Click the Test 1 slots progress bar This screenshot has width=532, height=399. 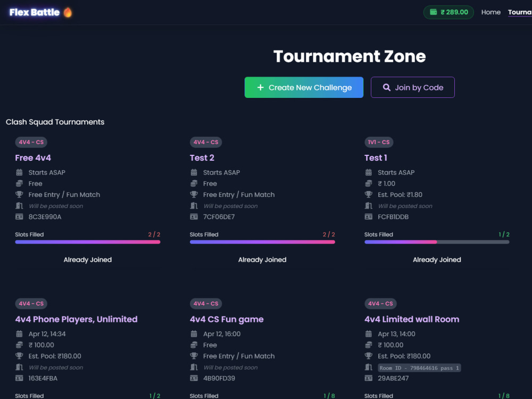(437, 242)
